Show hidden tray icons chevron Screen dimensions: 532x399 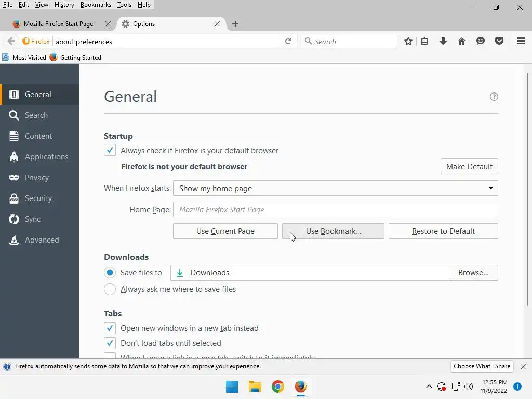[429, 387]
